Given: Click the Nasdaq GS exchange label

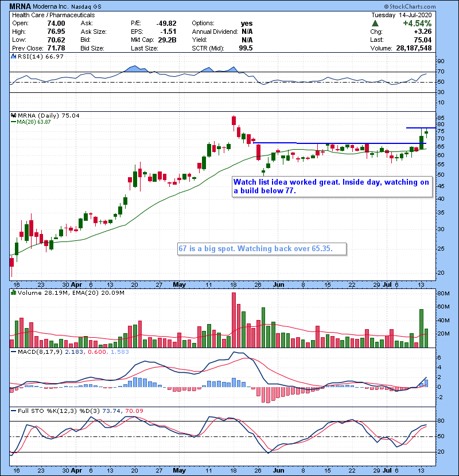Looking at the screenshot, I should pos(86,6).
